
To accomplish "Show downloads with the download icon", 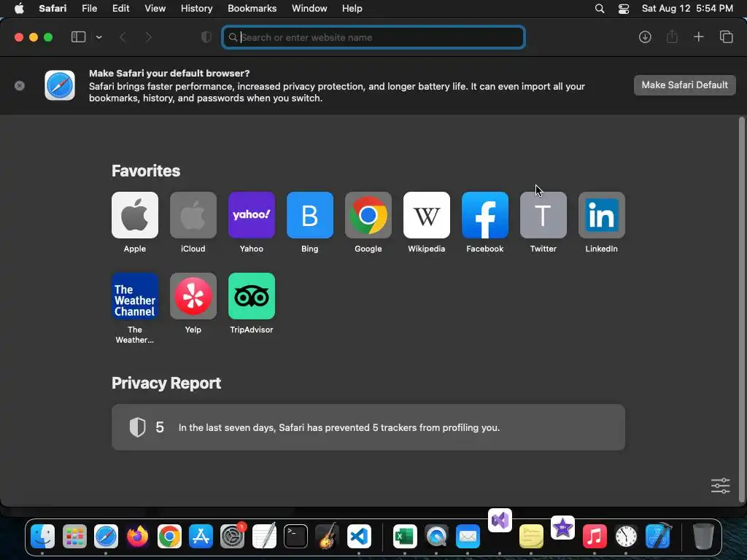I will point(645,37).
